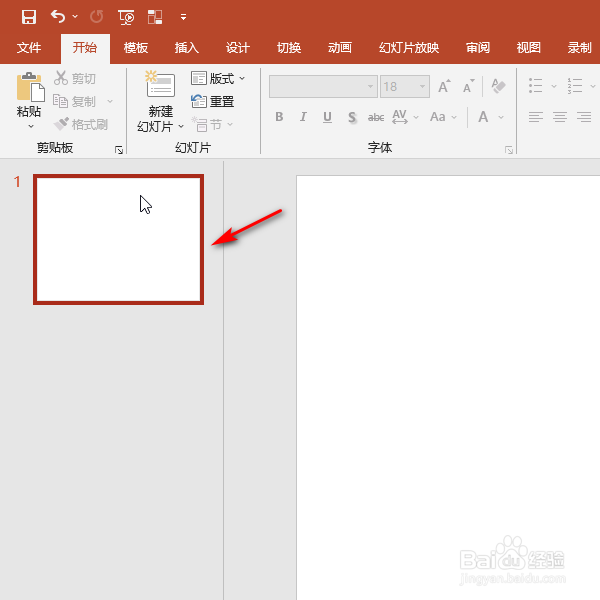The height and width of the screenshot is (600, 600).
Task: Click the numbered list icon
Action: [575, 86]
